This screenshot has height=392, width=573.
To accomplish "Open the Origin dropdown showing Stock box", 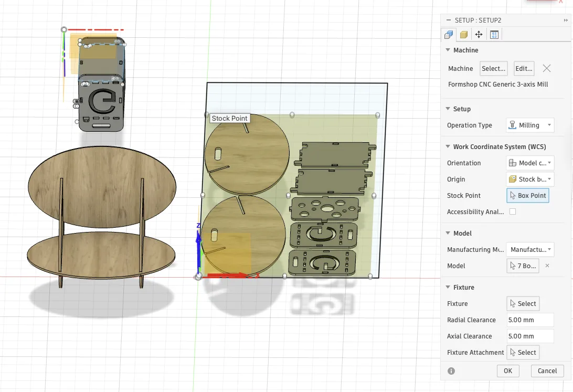I will coord(530,179).
